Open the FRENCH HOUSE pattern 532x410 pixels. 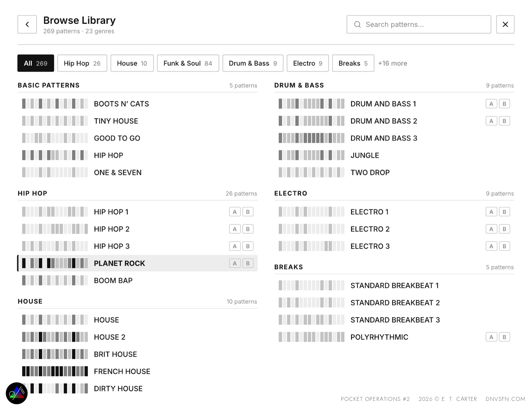tap(137, 371)
